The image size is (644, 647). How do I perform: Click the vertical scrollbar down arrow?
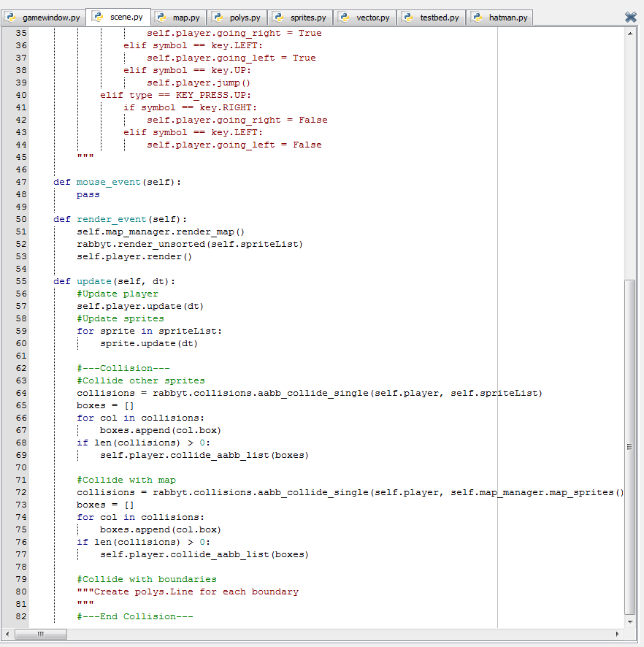click(x=631, y=621)
